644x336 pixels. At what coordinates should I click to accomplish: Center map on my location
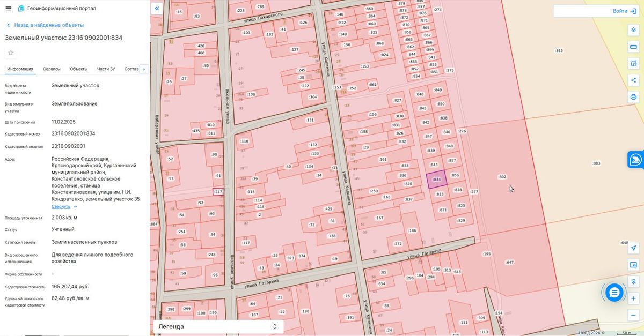coord(633,248)
